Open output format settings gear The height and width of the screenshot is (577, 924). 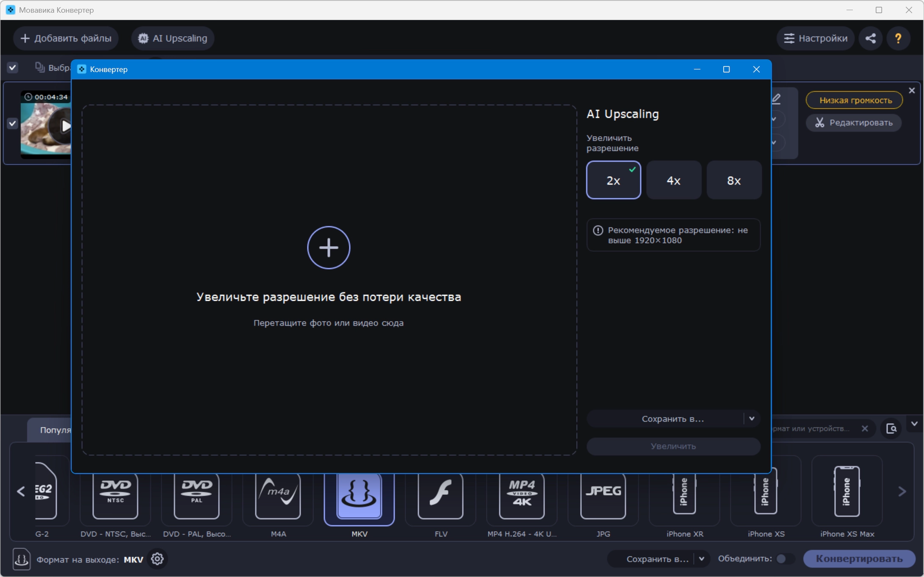[x=157, y=559]
